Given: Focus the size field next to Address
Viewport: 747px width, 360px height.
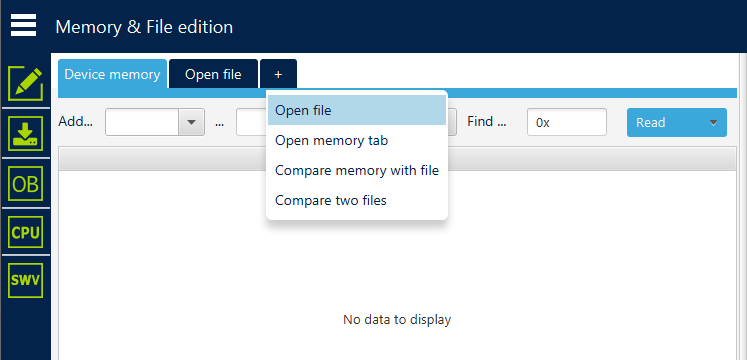Looking at the screenshot, I should point(251,122).
